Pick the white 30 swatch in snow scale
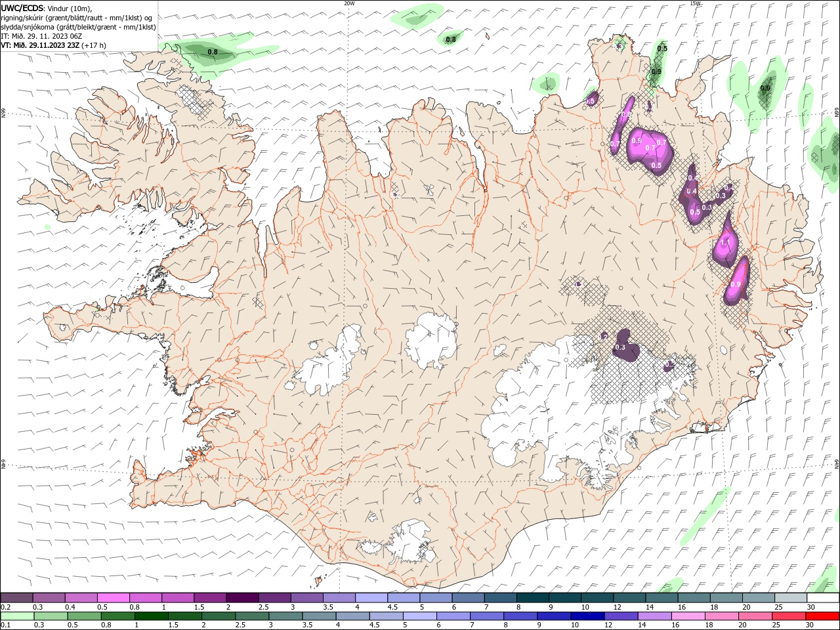The width and height of the screenshot is (840, 630). click(822, 598)
